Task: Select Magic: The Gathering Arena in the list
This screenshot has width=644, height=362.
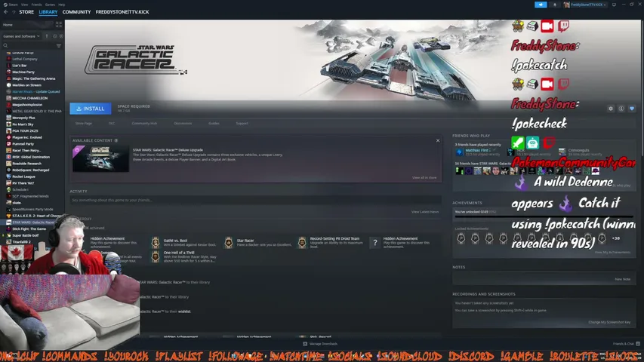Action: 33,78
